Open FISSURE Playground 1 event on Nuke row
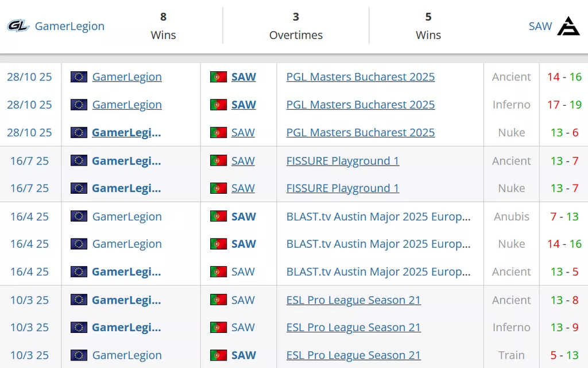 coord(342,188)
